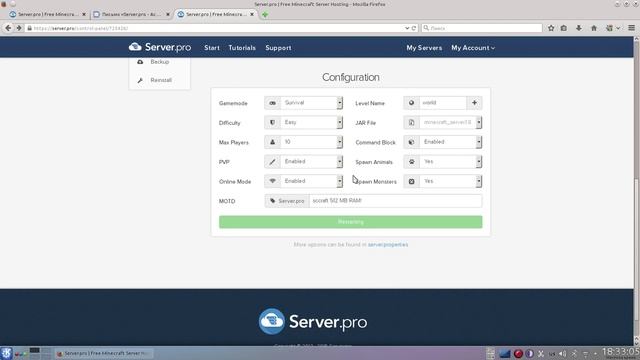Click the Server.pro logo in the navbar
This screenshot has height=360, width=640.
[160, 47]
